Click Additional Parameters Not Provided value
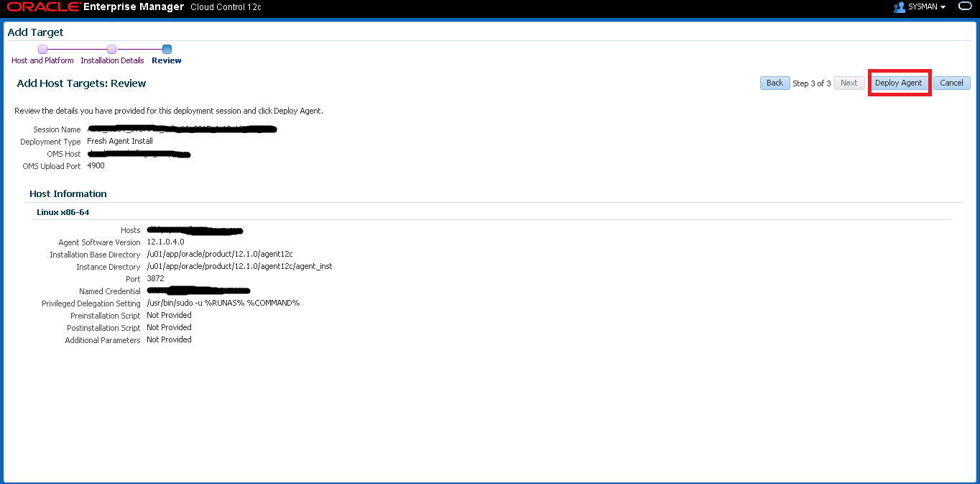This screenshot has width=980, height=484. click(x=169, y=339)
